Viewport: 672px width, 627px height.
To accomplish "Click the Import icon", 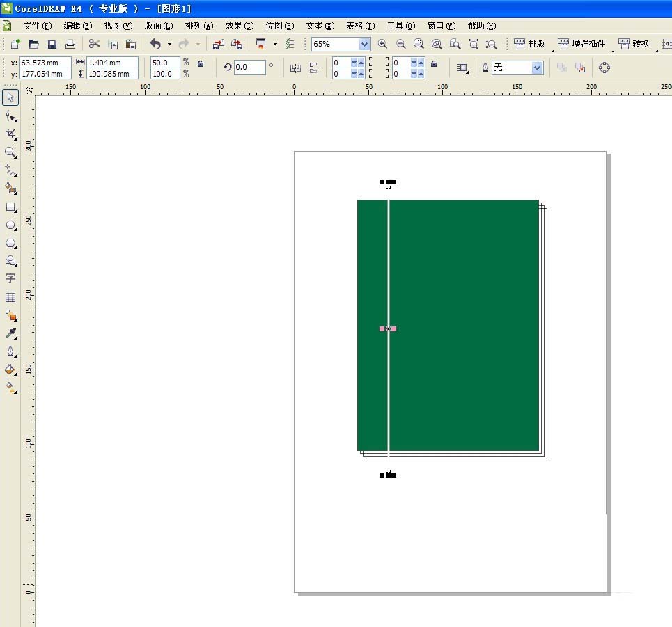I will point(219,44).
